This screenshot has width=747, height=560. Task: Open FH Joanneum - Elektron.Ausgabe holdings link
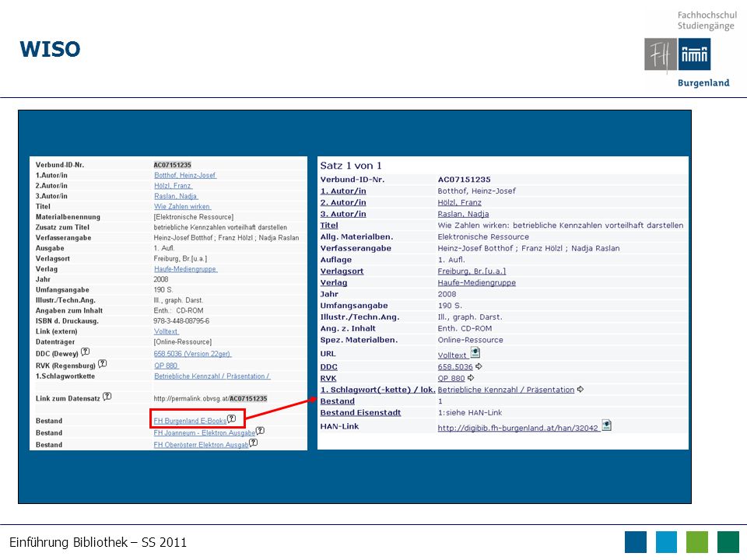tap(205, 433)
